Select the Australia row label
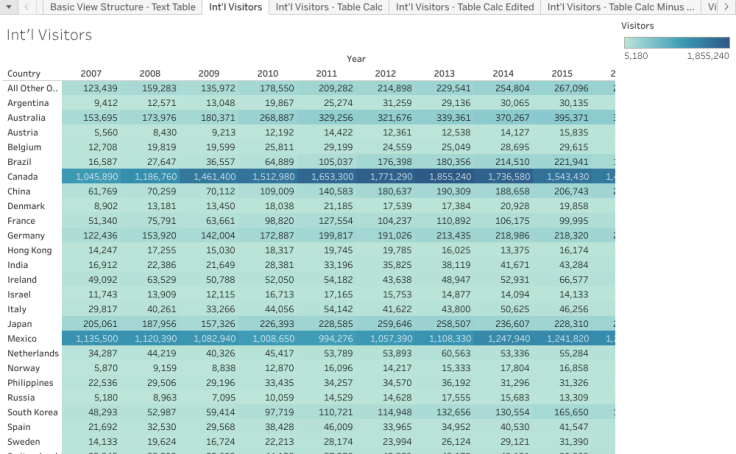Image resolution: width=736 pixels, height=454 pixels. 26,118
